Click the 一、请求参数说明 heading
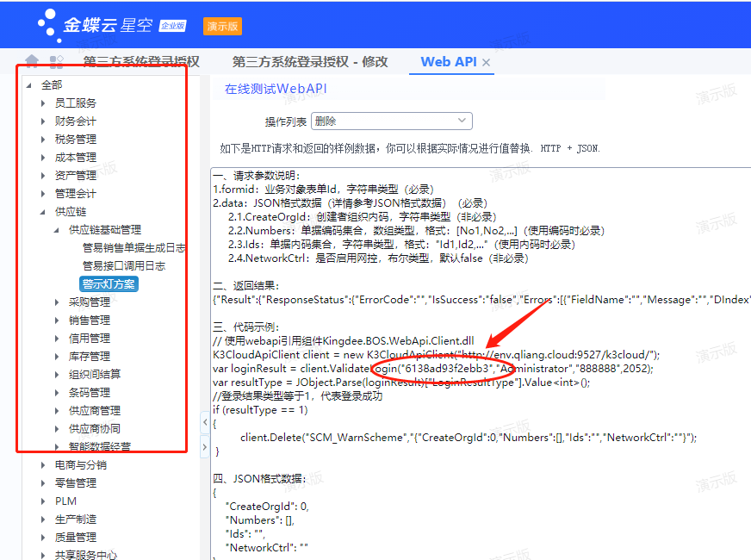Image resolution: width=751 pixels, height=560 pixels. [x=257, y=176]
